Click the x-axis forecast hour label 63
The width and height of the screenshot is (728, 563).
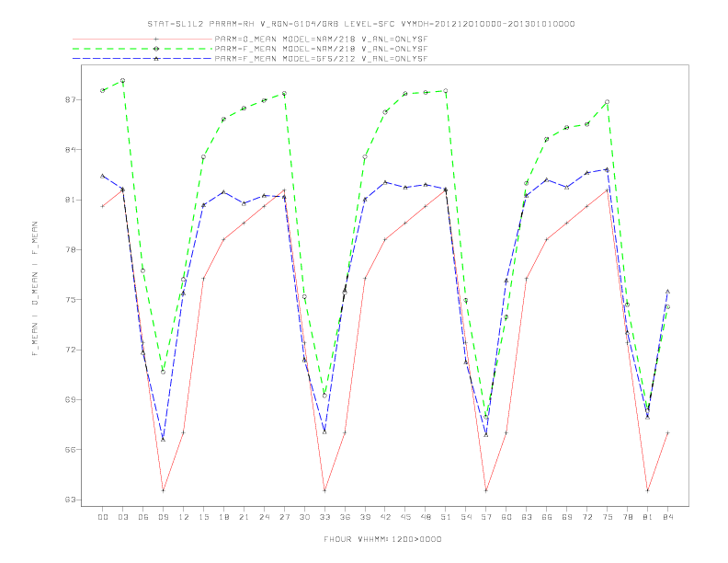click(x=527, y=517)
